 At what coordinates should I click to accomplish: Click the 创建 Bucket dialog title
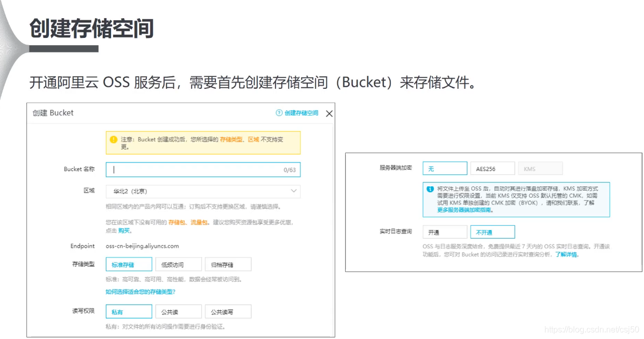click(53, 113)
